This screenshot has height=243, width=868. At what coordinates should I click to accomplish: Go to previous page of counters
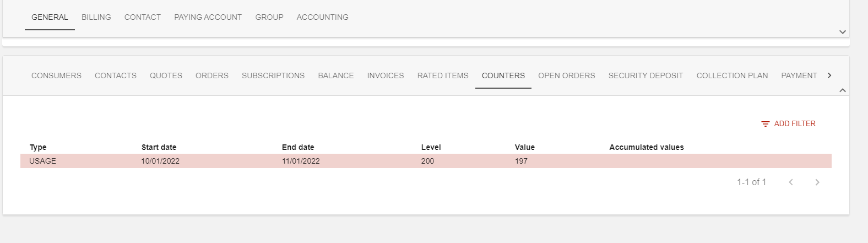pyautogui.click(x=790, y=182)
